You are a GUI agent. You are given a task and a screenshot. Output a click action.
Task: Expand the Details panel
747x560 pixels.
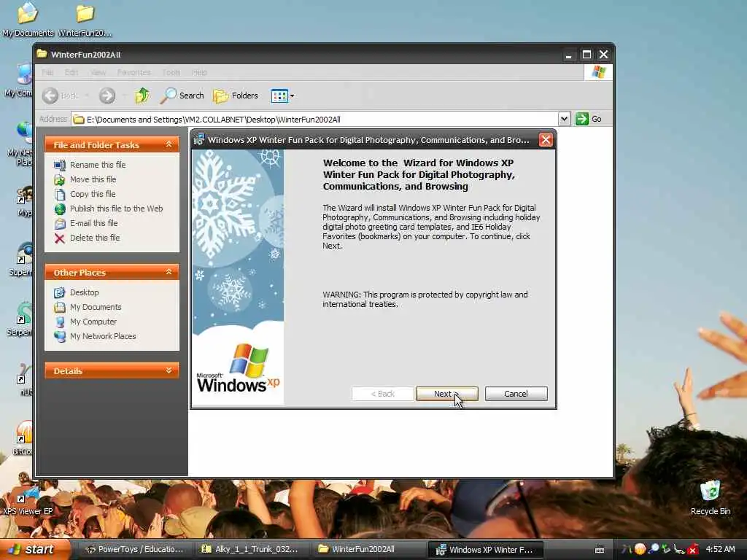169,370
